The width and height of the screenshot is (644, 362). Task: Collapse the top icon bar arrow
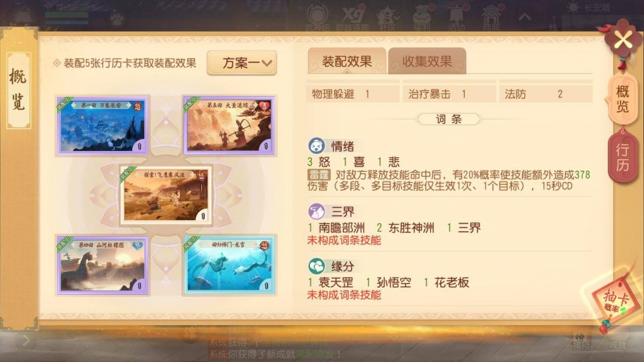pyautogui.click(x=525, y=17)
